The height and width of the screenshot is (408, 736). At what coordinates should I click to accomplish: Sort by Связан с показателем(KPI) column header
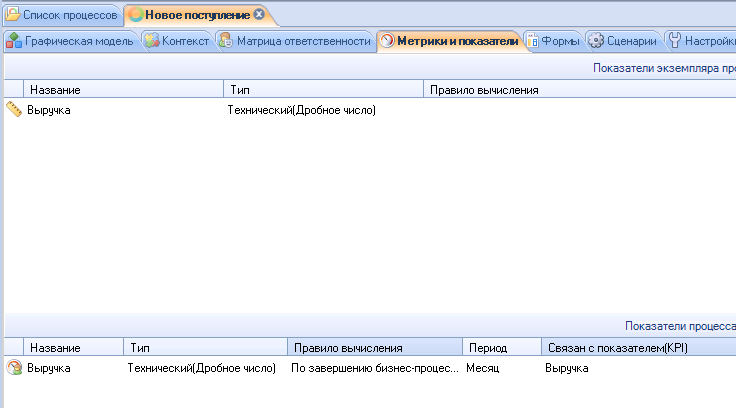click(618, 348)
